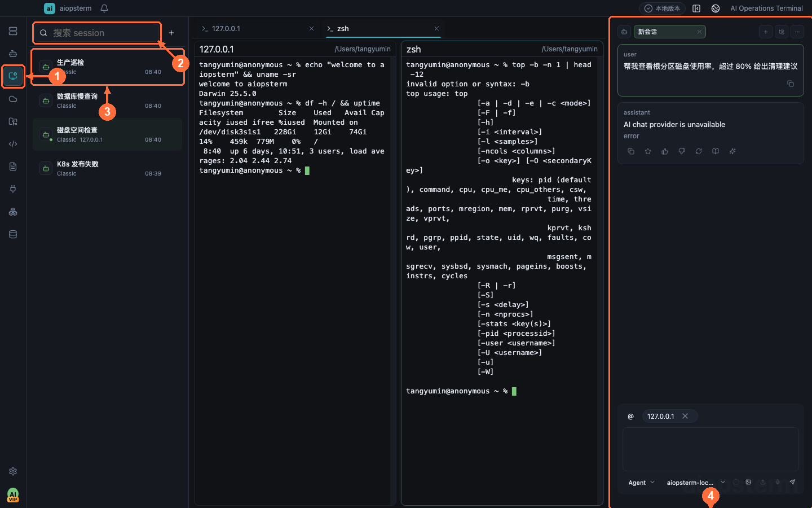
Task: Switch to the zsh terminal tab
Action: [383, 28]
